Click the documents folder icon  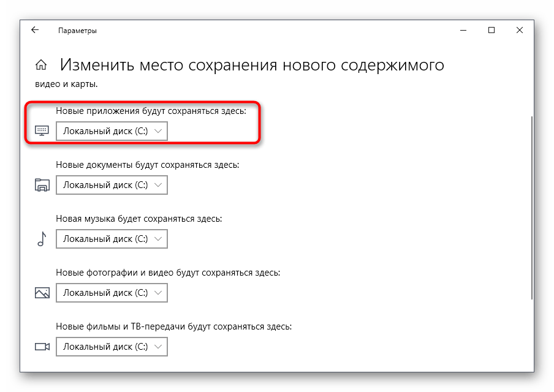(x=42, y=185)
